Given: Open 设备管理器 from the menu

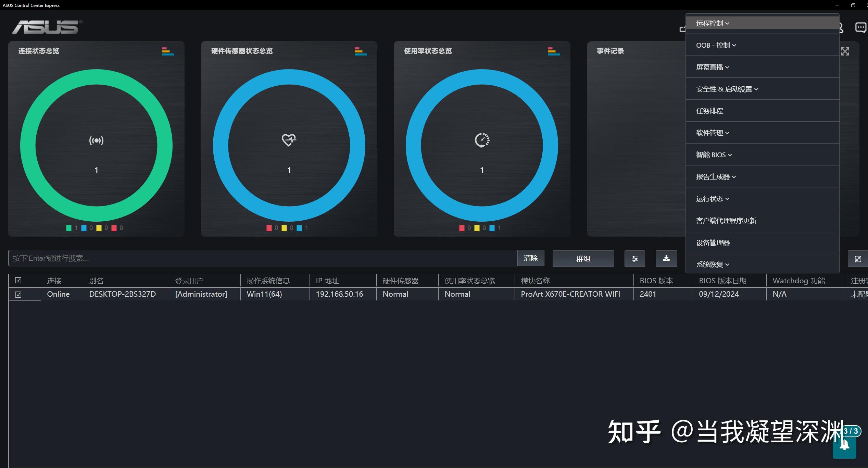Looking at the screenshot, I should (x=713, y=242).
